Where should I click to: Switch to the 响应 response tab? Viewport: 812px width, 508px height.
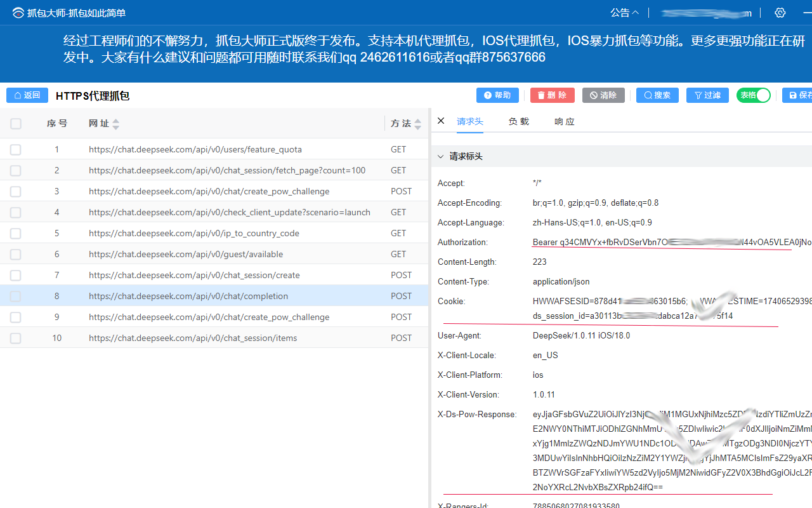565,121
